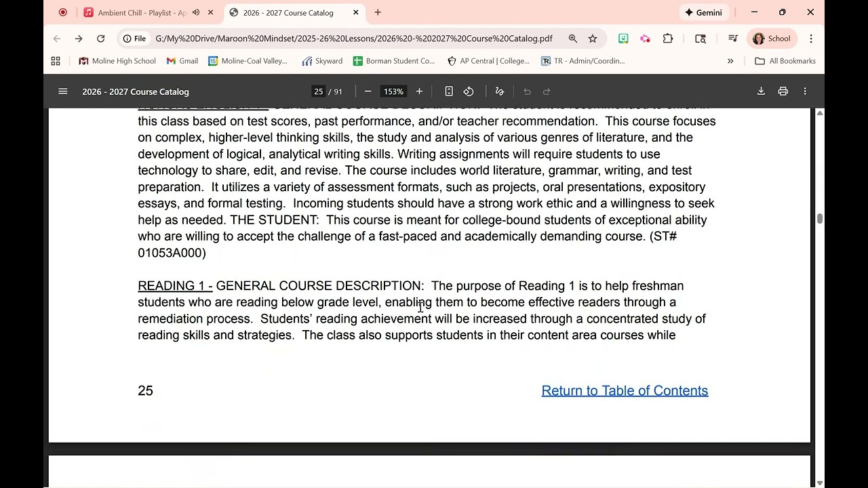Bookmark this page with the star

tap(593, 39)
